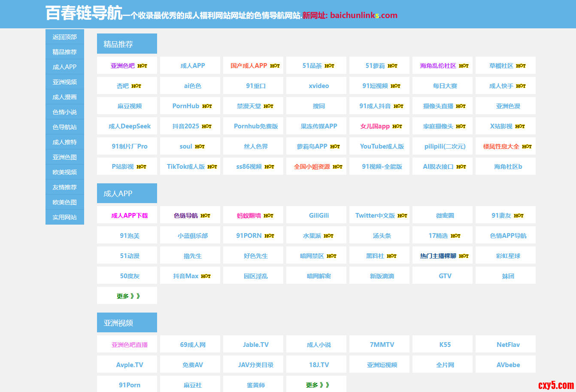
Task: Navigate to 实用网站 via the sidebar
Action: click(64, 217)
